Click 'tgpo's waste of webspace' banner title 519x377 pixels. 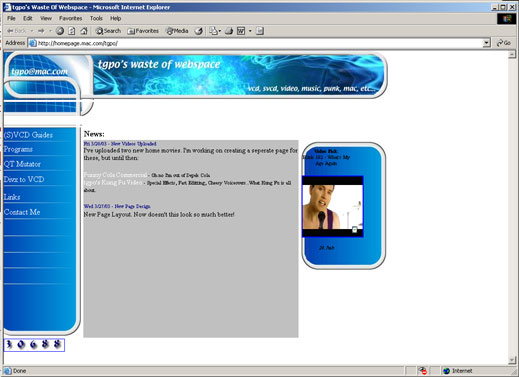[159, 64]
